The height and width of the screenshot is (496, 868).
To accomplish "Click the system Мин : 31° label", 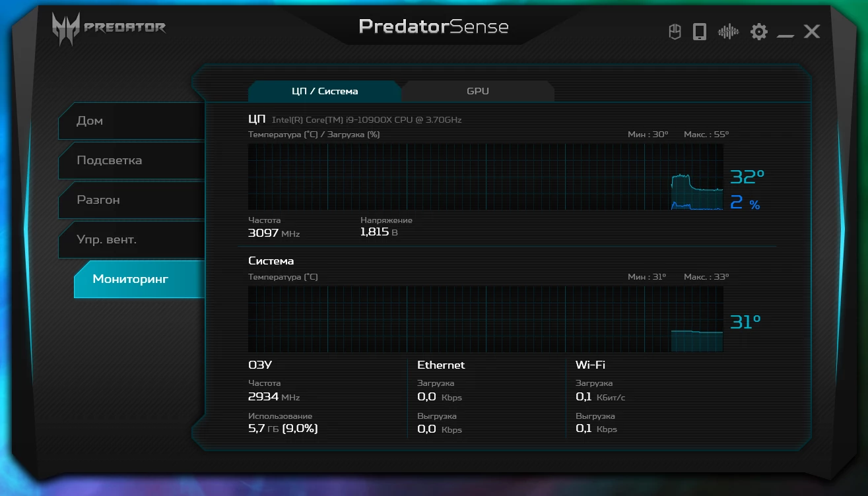I will click(647, 277).
